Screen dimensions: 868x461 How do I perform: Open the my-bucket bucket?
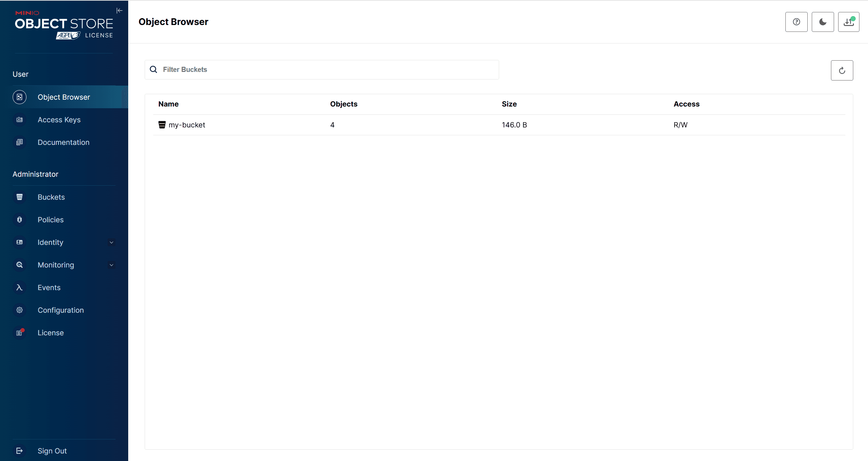click(187, 125)
